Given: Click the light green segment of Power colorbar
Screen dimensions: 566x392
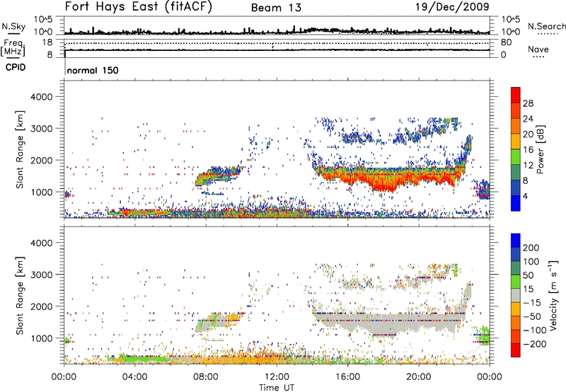Looking at the screenshot, I should 516,156.
